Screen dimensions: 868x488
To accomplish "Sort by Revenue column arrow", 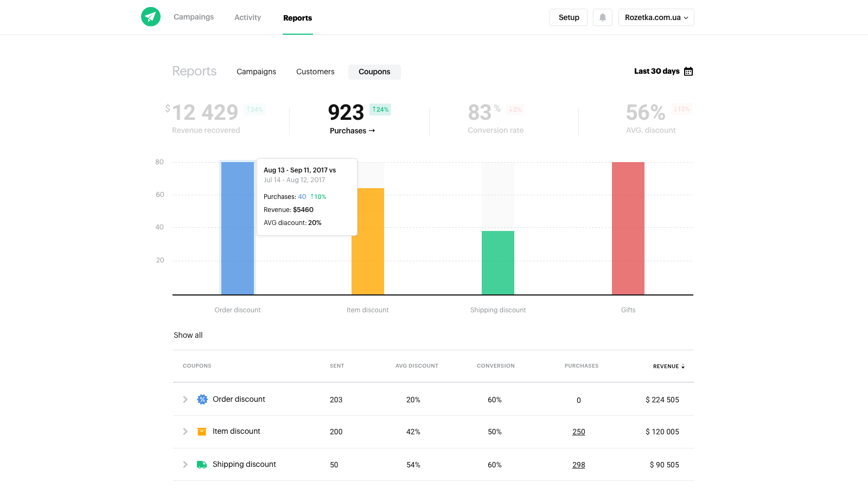I will 682,367.
